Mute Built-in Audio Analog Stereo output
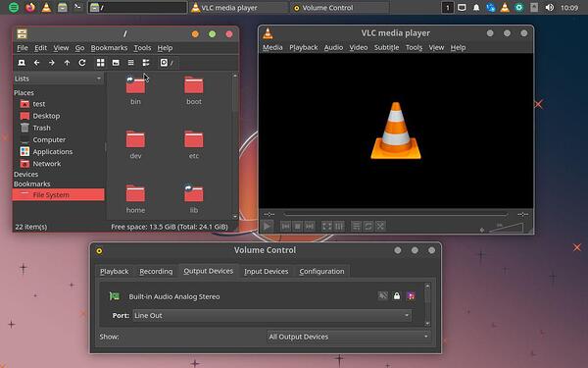Viewport: 588px width, 368px height. (x=382, y=296)
